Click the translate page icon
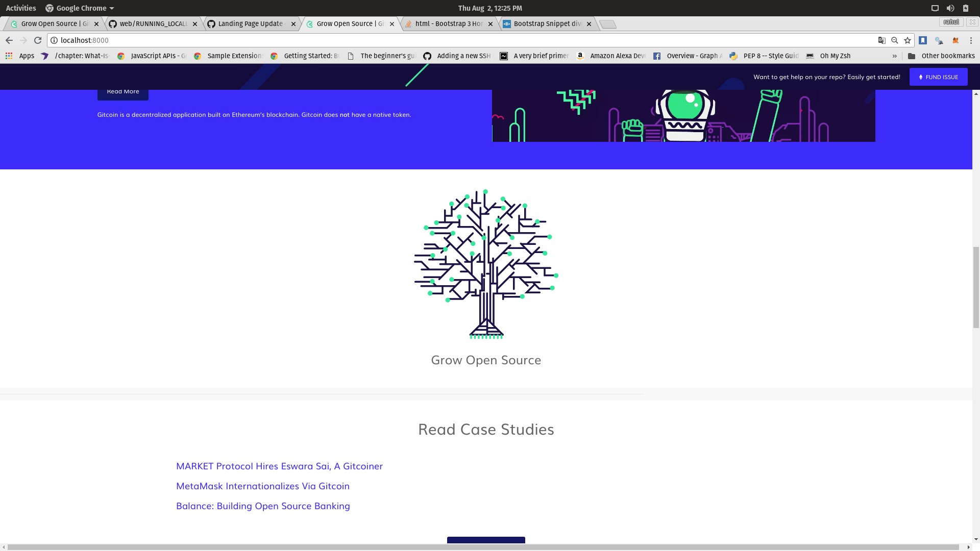This screenshot has width=980, height=551. [882, 40]
